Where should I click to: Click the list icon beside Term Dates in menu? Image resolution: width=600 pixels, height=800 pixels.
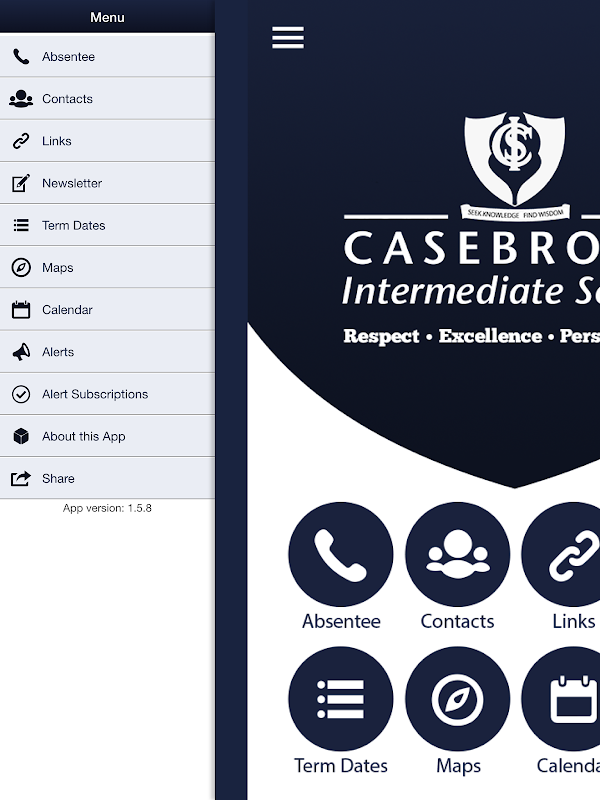pyautogui.click(x=21, y=225)
